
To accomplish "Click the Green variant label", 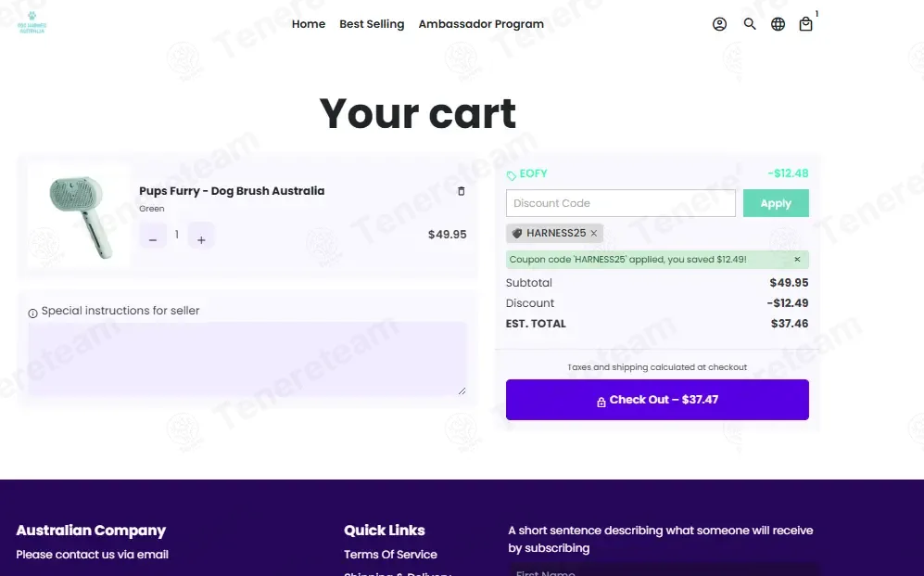I will (x=151, y=209).
